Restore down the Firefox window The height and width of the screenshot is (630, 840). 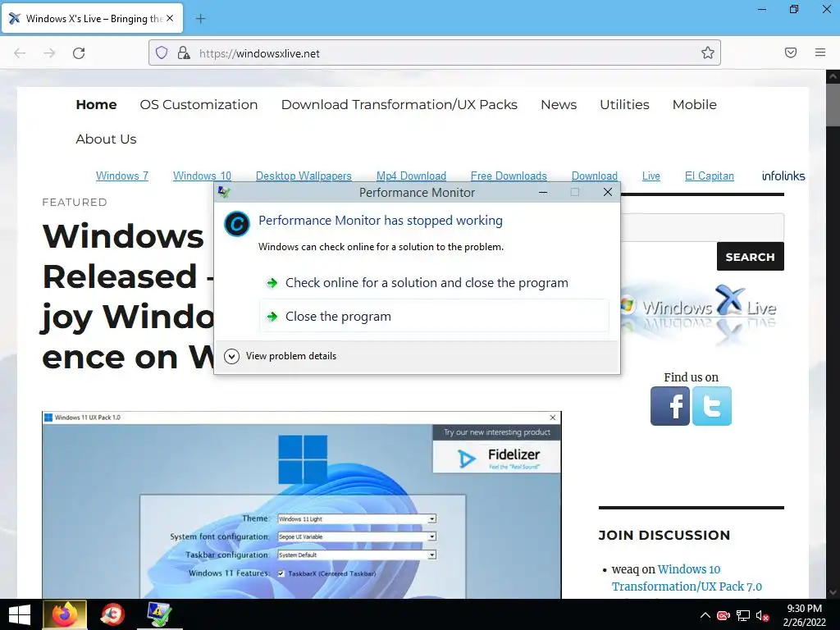tap(794, 9)
